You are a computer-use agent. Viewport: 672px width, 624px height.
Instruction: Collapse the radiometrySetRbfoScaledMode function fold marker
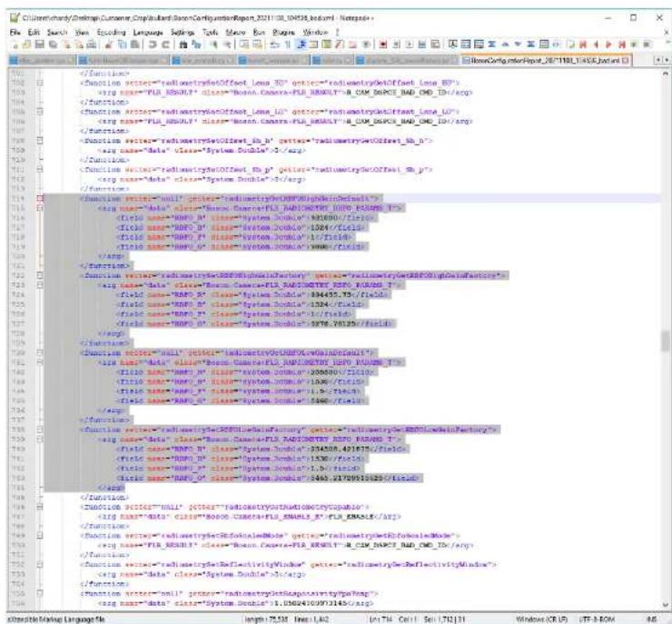click(x=40, y=535)
